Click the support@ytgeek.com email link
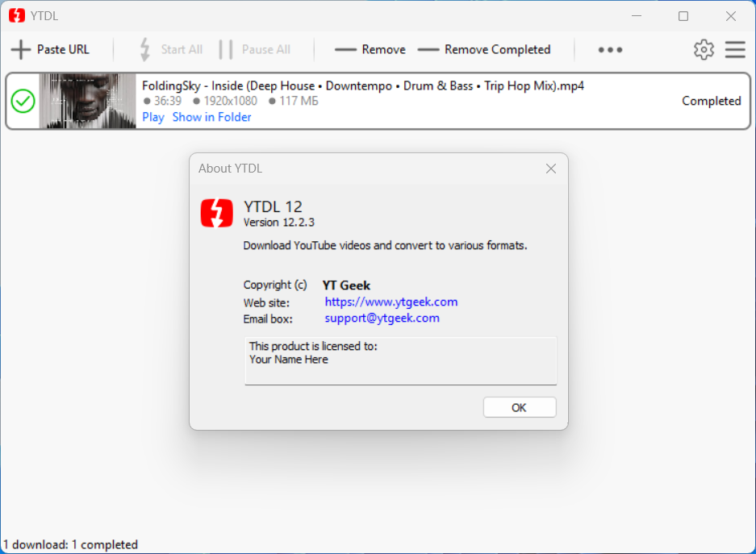Screen dimensions: 756x554 point(382,318)
